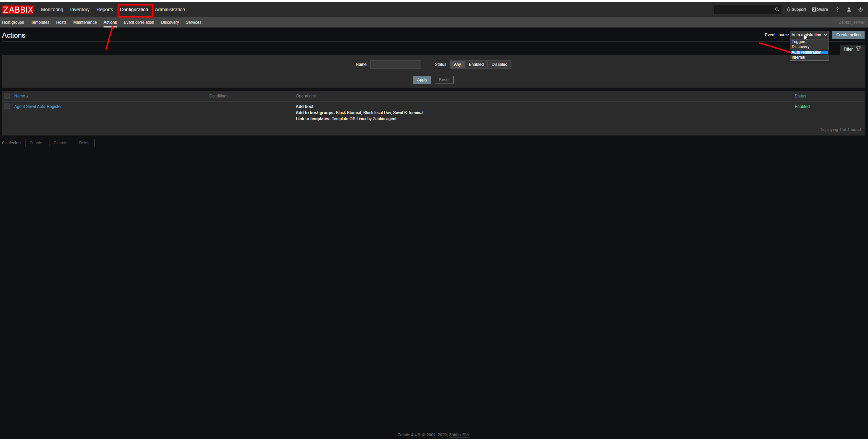
Task: Toggle the Filter funnel icon
Action: (858, 49)
